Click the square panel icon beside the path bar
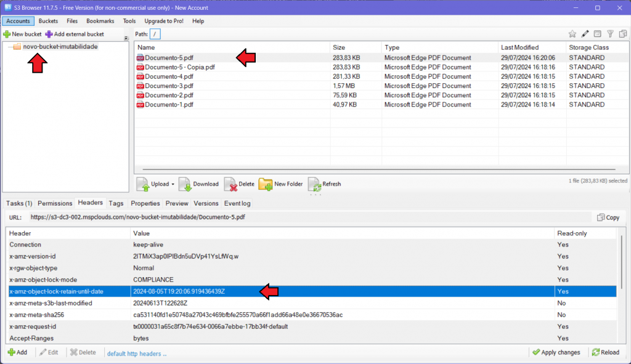631x364 pixels. click(598, 34)
